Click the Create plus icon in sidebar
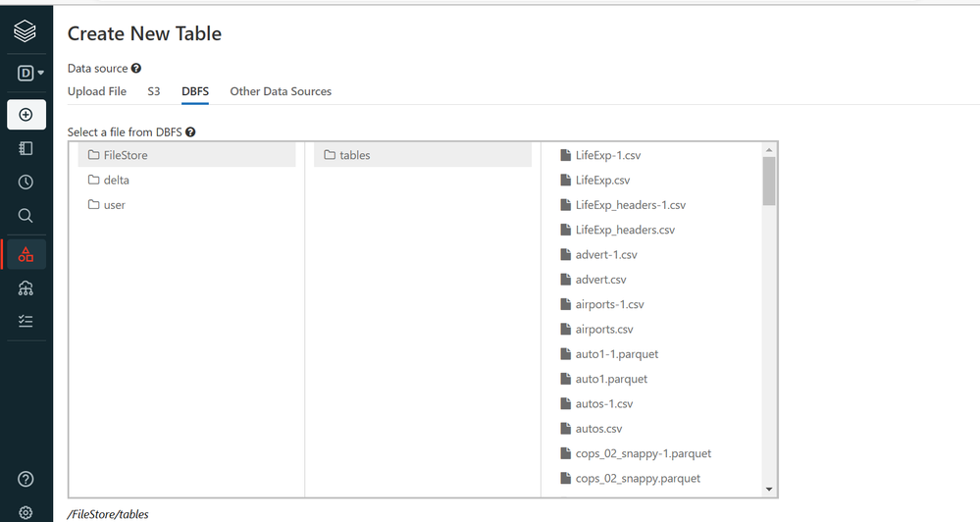 26,115
